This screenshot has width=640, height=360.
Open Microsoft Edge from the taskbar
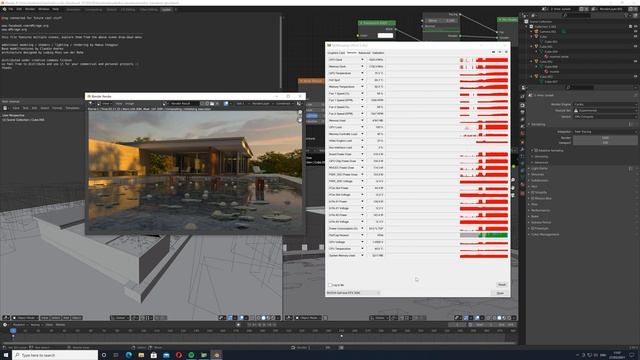click(129, 355)
